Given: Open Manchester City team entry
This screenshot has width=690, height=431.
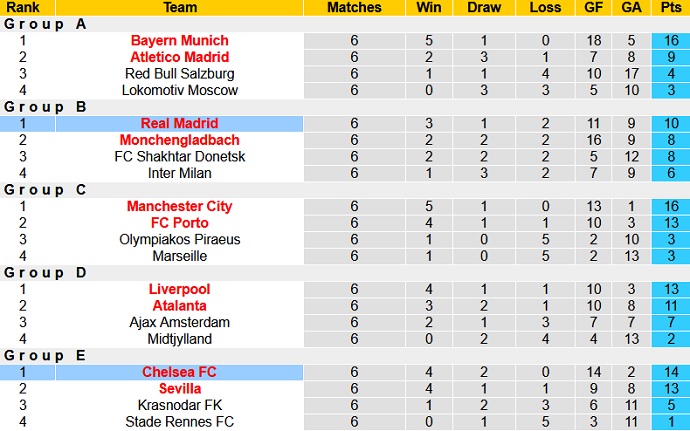Looking at the screenshot, I should coord(179,206).
